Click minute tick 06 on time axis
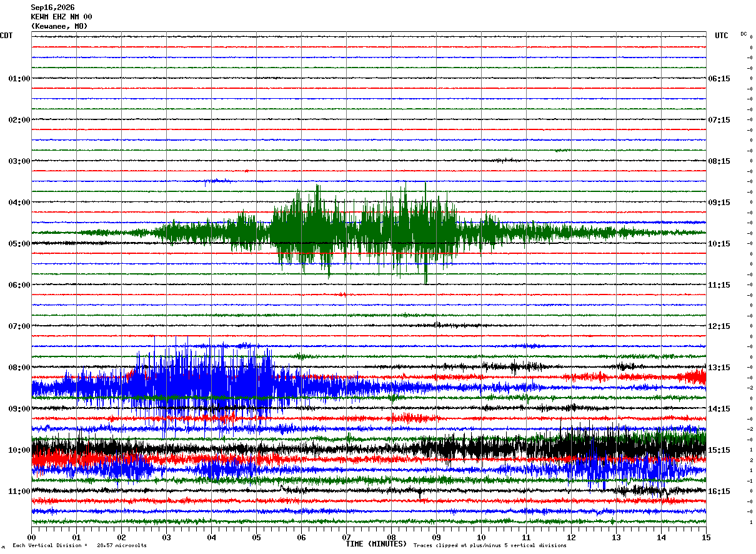The width and height of the screenshot is (756, 554). coord(301,537)
